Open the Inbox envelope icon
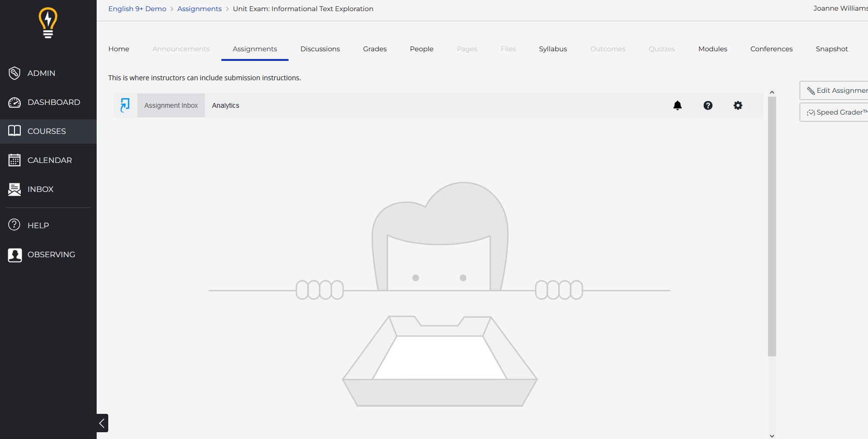 click(x=14, y=189)
